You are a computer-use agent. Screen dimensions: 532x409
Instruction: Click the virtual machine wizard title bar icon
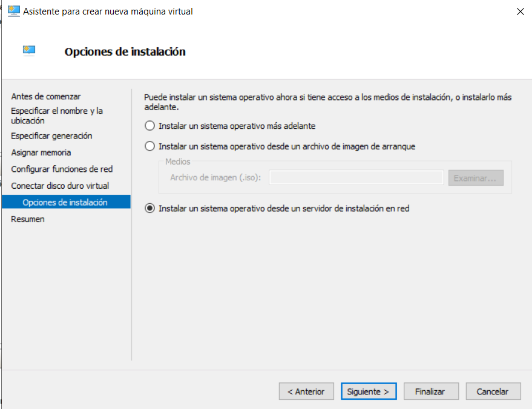tap(13, 11)
